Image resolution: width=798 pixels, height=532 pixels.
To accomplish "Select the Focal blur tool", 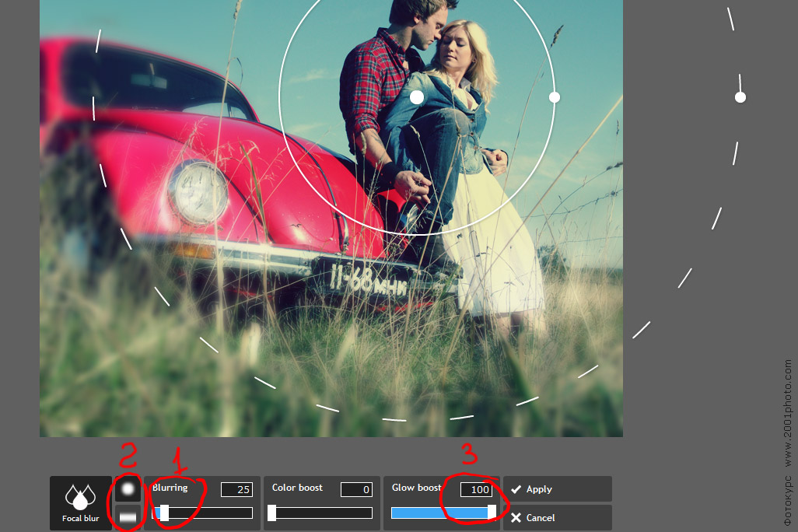I will (x=80, y=503).
